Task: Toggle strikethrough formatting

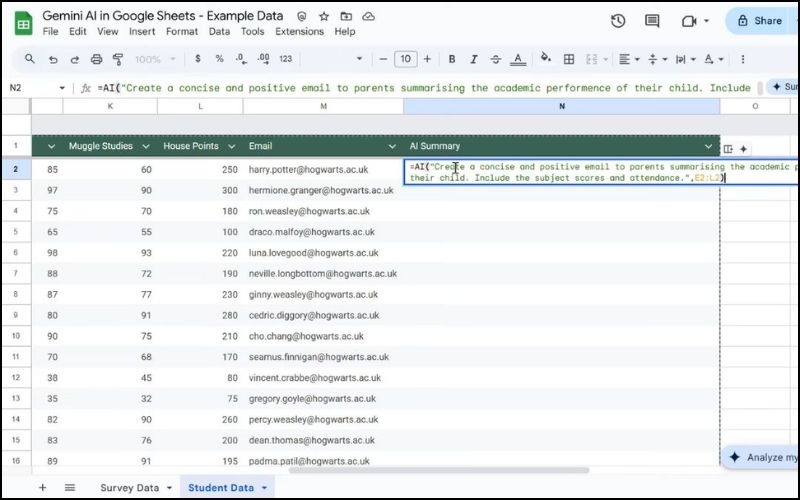Action: pos(496,59)
